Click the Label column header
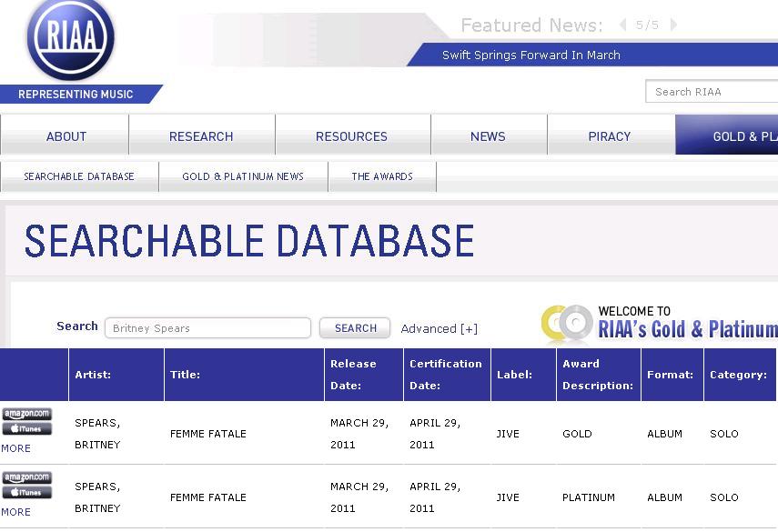The width and height of the screenshot is (778, 532). (524, 375)
